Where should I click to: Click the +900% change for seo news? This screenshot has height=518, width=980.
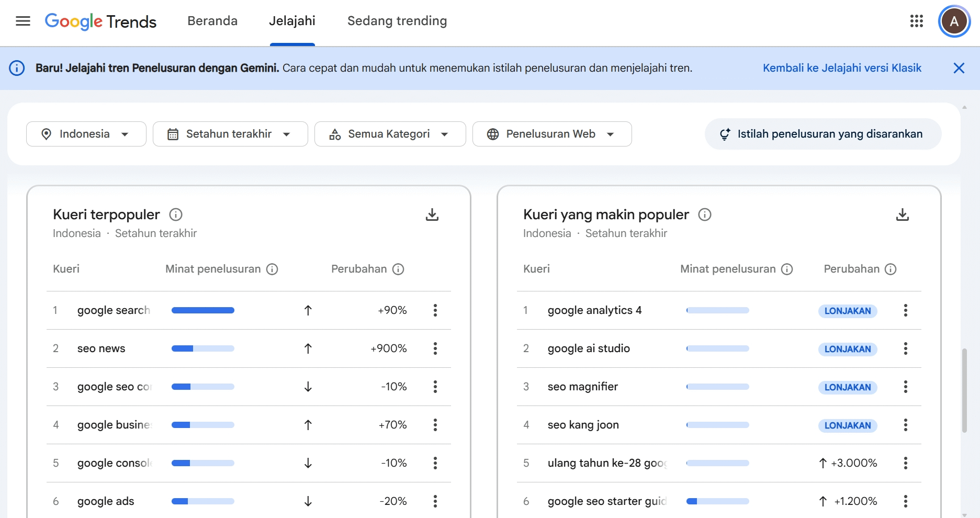[389, 348]
